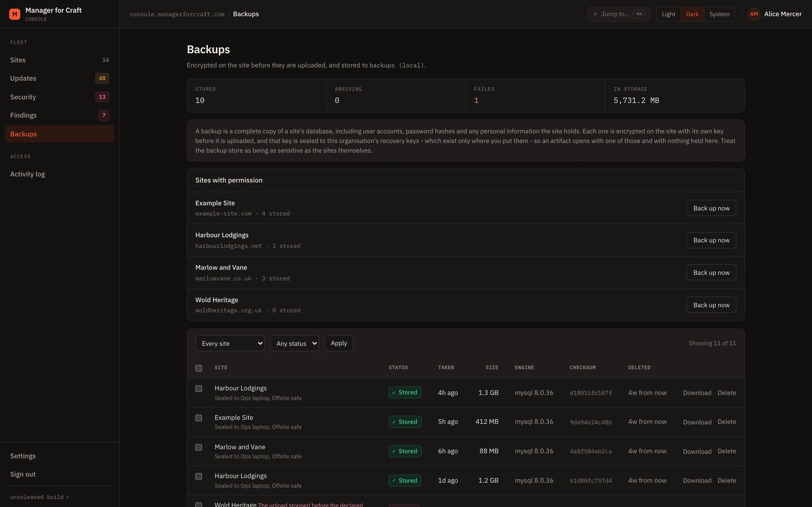
Task: Toggle the select-all checkbox in table header
Action: pos(199,368)
